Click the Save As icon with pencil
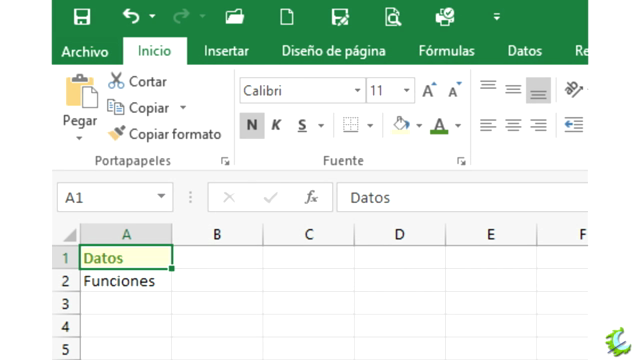 pyautogui.click(x=340, y=17)
